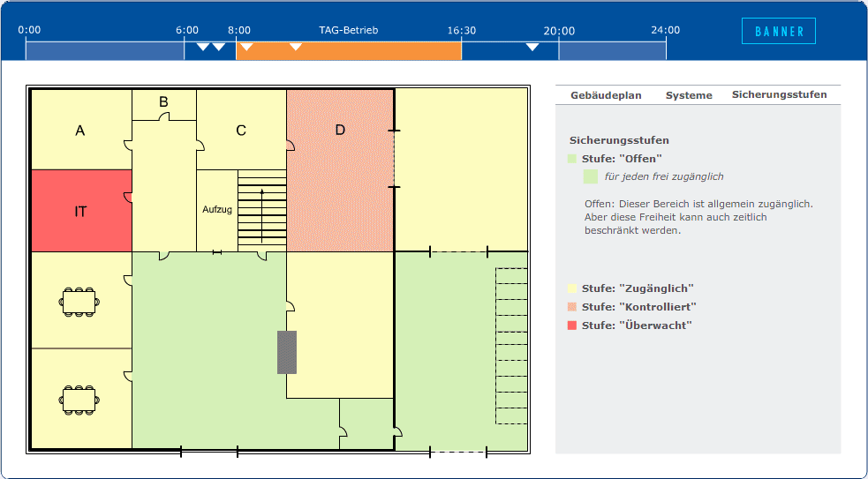Click the BANNER button
The width and height of the screenshot is (868, 479).
click(x=778, y=31)
